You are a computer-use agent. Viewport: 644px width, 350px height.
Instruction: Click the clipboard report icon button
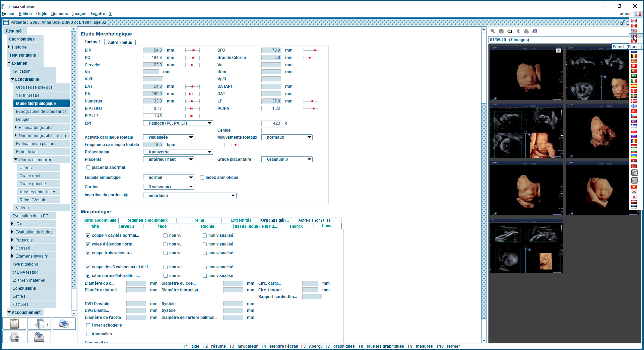[14, 324]
